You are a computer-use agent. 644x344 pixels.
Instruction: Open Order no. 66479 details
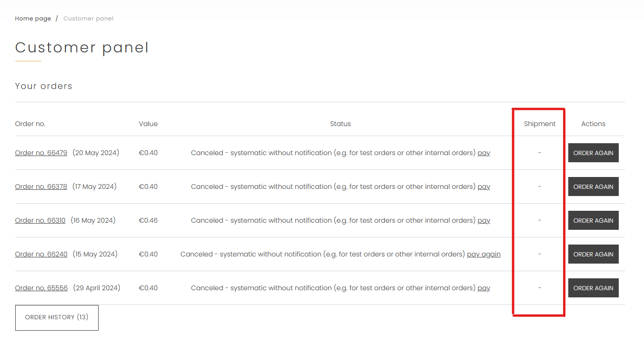(41, 153)
